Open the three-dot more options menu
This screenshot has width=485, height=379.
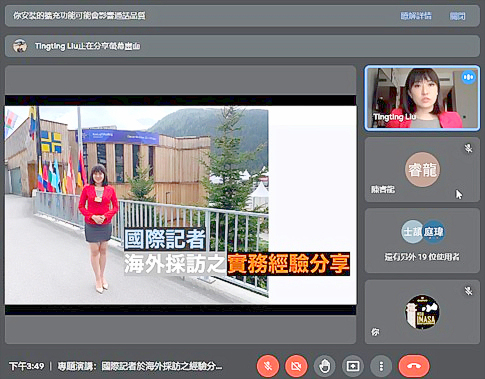[381, 366]
